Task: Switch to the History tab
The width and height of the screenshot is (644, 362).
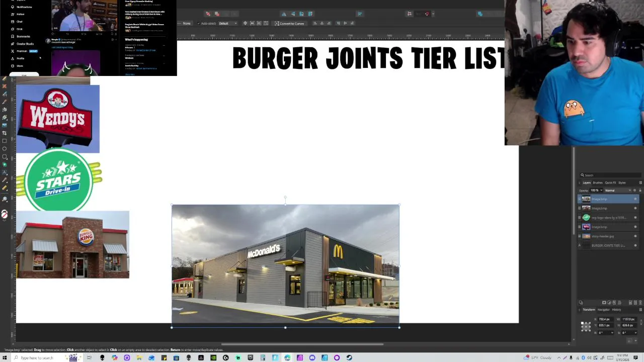Action: [616, 310]
